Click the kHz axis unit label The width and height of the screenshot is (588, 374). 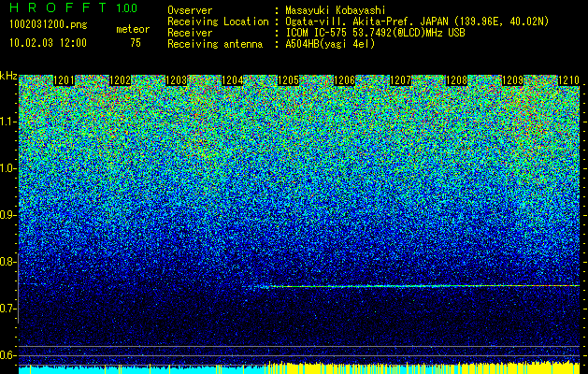click(x=8, y=76)
